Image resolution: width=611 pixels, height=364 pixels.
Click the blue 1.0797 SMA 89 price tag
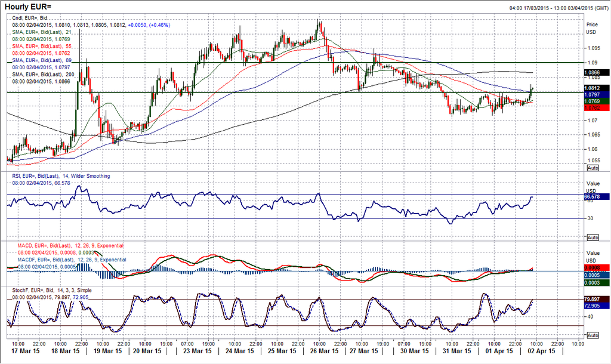tap(597, 95)
